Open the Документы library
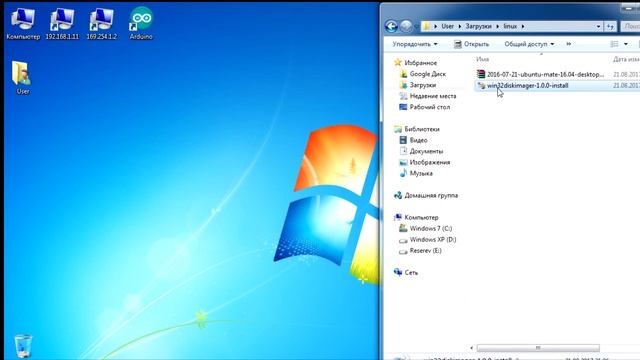The image size is (640, 360). pos(426,151)
